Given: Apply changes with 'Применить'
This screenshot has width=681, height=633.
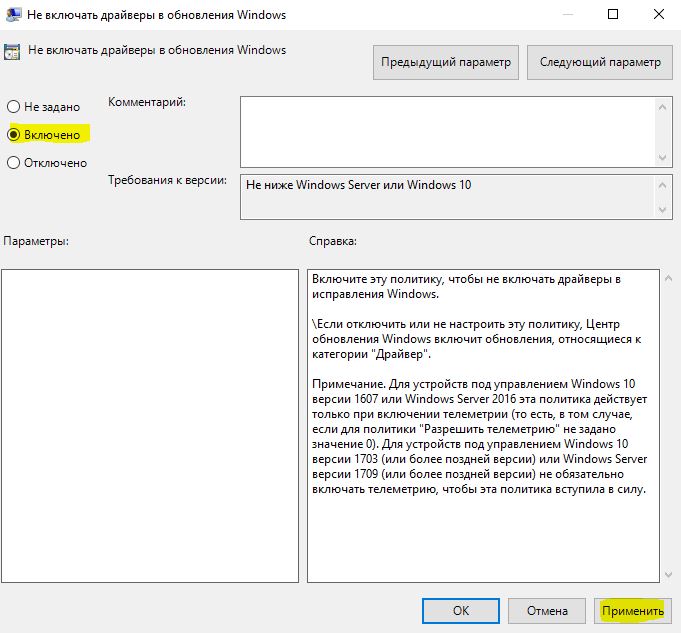Looking at the screenshot, I should tap(633, 611).
